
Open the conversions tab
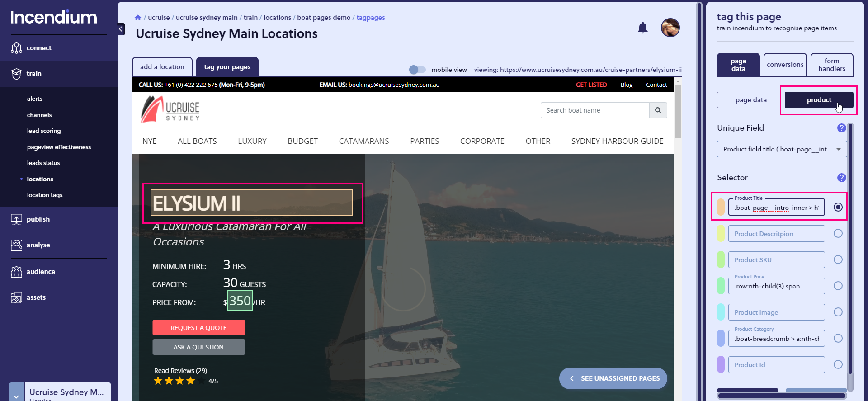[x=785, y=65]
